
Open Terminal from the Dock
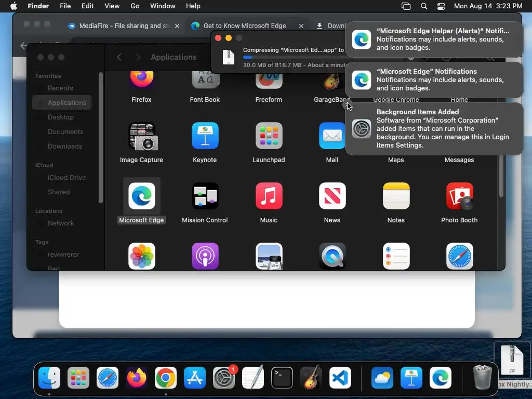[282, 378]
